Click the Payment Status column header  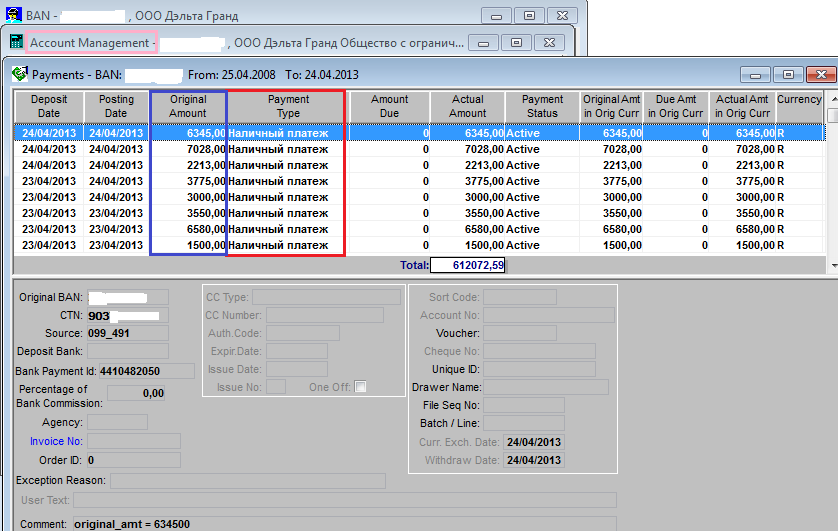[x=542, y=106]
